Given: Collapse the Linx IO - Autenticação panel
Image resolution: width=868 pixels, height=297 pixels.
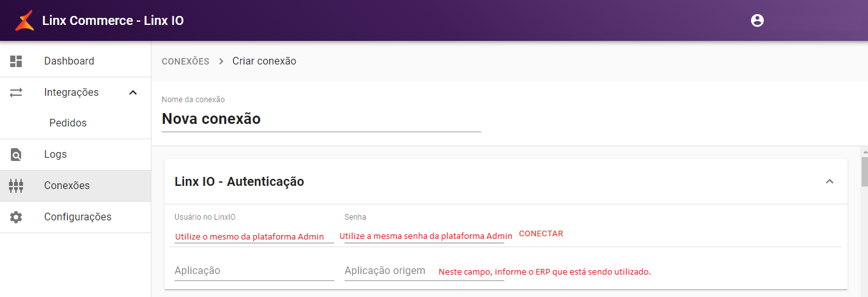Looking at the screenshot, I should (830, 181).
